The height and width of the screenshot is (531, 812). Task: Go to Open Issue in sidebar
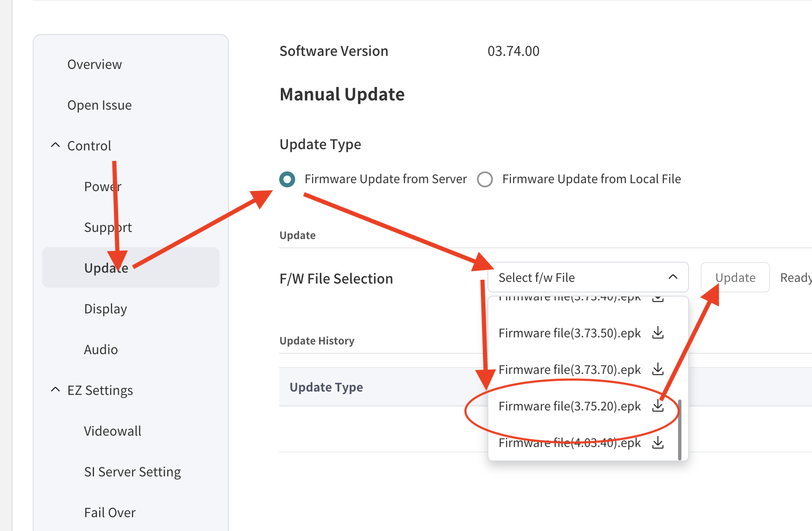[100, 105]
